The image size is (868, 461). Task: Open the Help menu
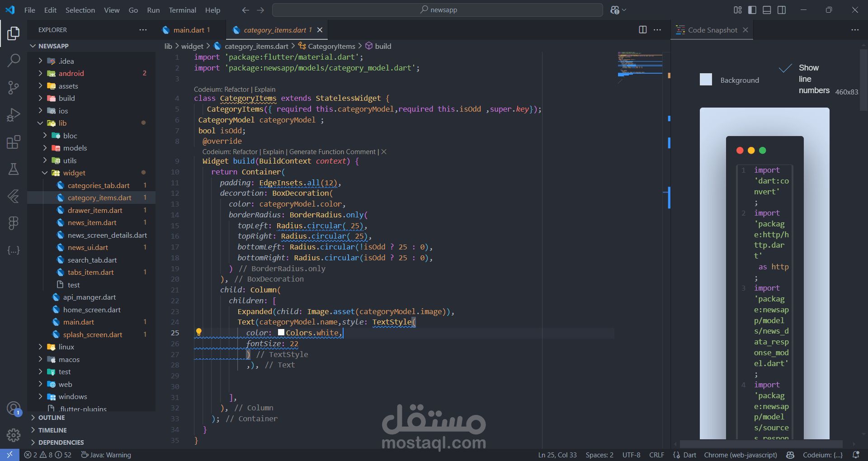(x=212, y=10)
